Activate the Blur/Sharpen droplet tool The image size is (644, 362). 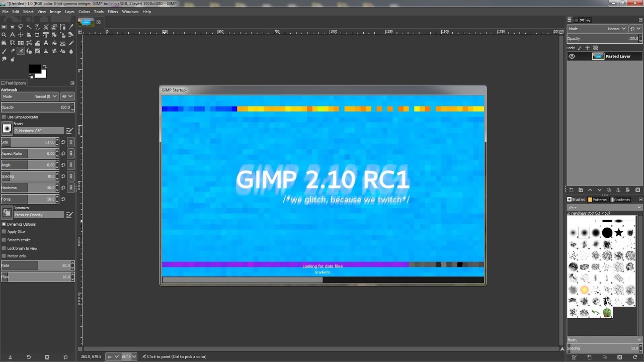click(71, 51)
